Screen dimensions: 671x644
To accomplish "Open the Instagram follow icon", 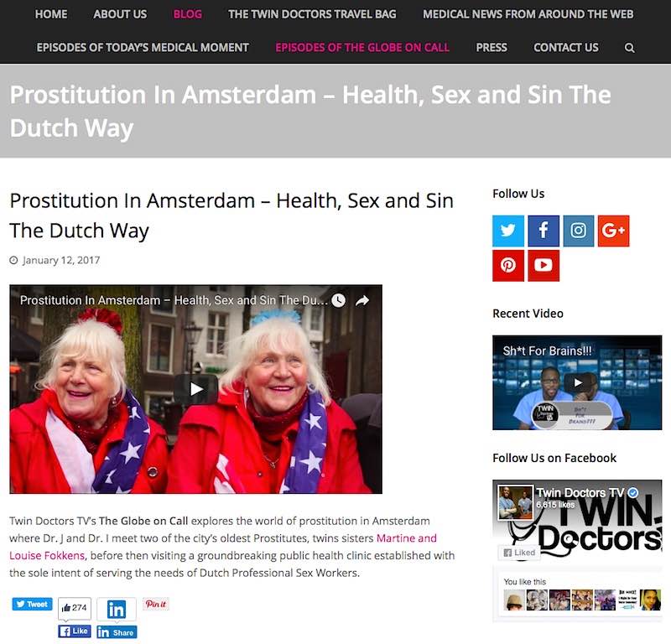I will click(x=578, y=231).
